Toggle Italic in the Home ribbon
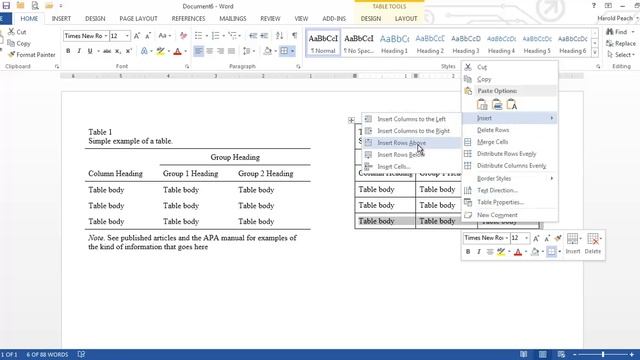Screen dimensions: 640x360 point(79,51)
